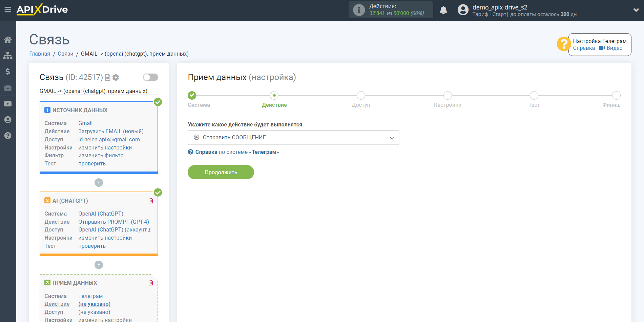Open the user profile sidebar icon
644x322 pixels.
(8, 120)
